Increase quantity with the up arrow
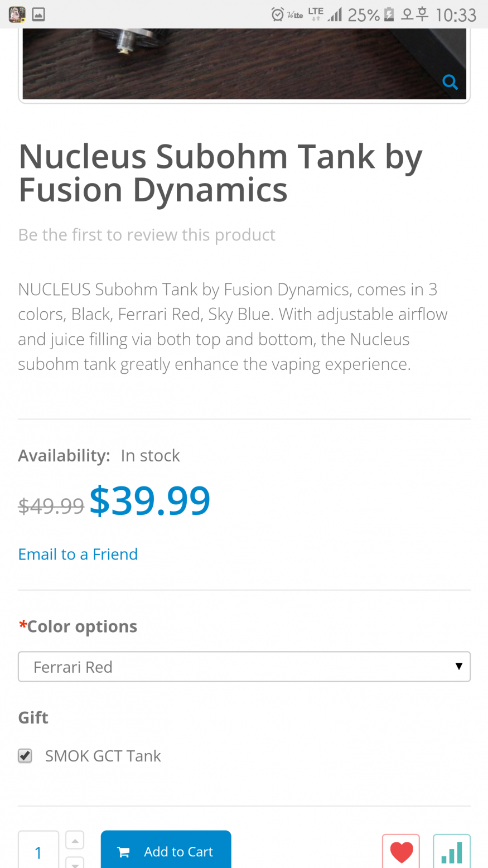The image size is (488, 868). [x=75, y=839]
